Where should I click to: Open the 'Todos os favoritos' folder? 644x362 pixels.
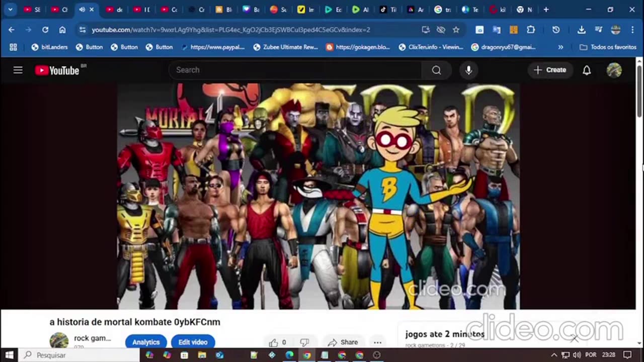(x=608, y=47)
